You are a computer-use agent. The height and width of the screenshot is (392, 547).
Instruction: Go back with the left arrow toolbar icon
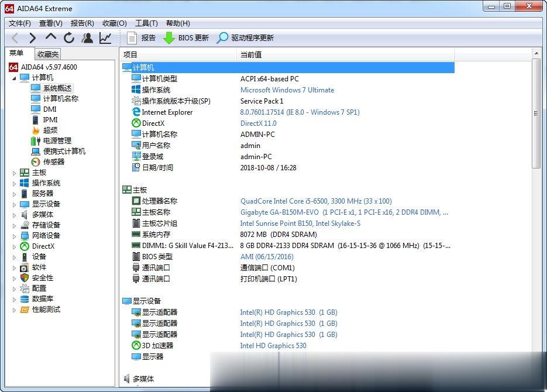coord(15,37)
